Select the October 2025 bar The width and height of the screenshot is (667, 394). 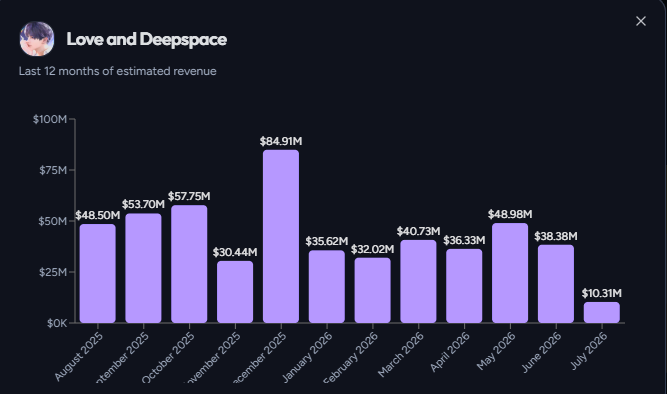189,264
